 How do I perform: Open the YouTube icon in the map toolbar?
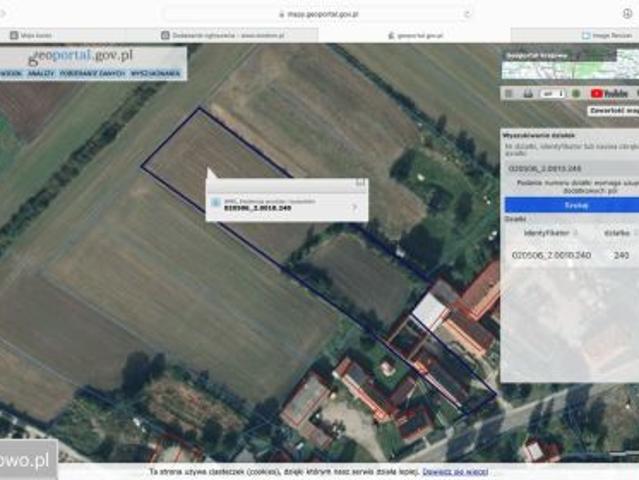click(609, 94)
